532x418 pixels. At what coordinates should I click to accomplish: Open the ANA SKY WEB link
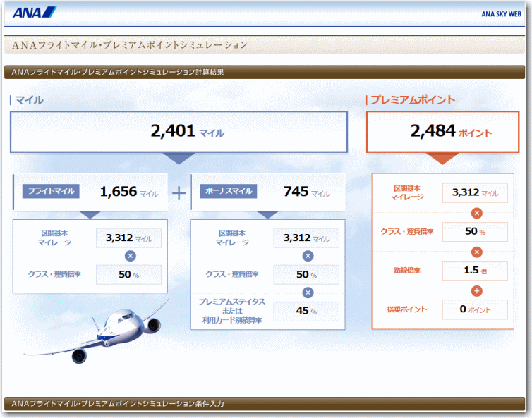tap(501, 14)
